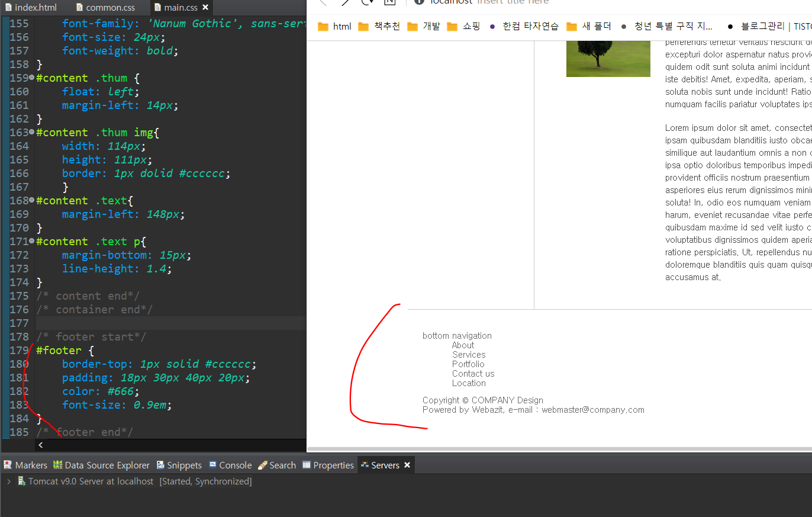812x517 pixels.
Task: Open the Search view tab
Action: (277, 465)
